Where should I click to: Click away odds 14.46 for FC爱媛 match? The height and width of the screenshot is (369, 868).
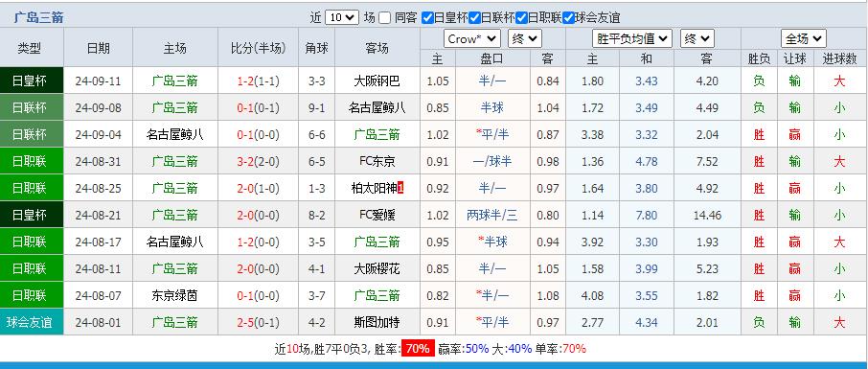coord(707,215)
